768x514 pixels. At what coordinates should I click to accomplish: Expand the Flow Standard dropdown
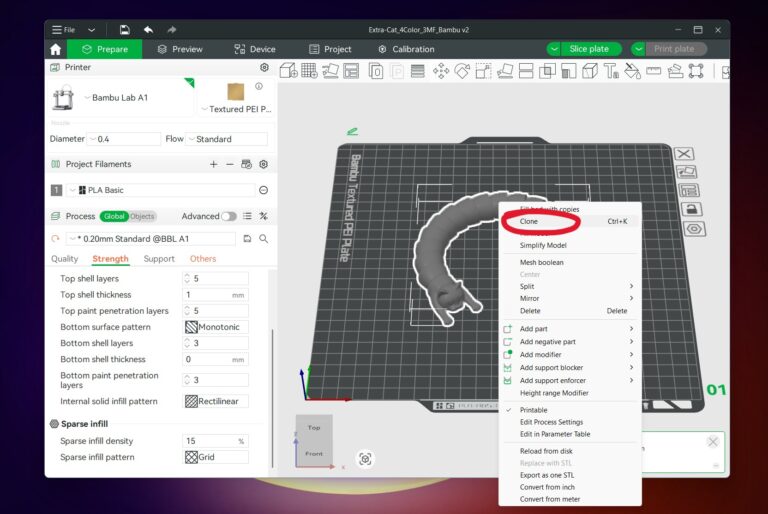coord(227,139)
